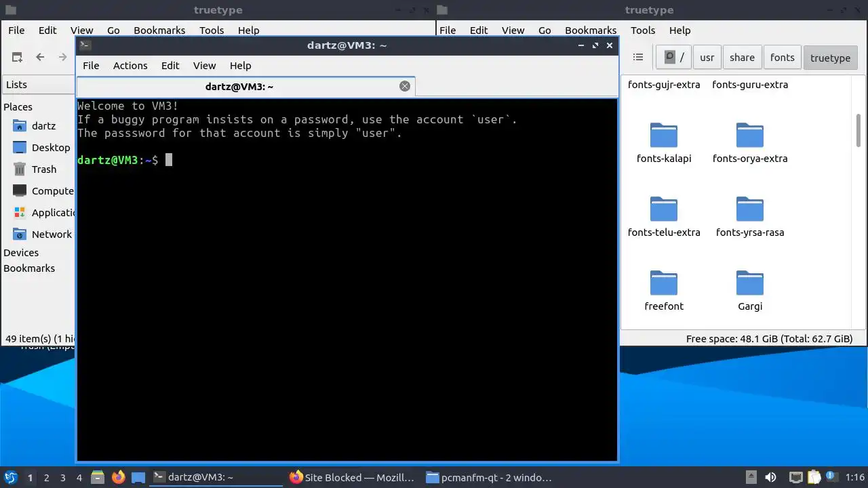The height and width of the screenshot is (488, 868).
Task: Switch to desktop workspace 4
Action: pos(79,478)
